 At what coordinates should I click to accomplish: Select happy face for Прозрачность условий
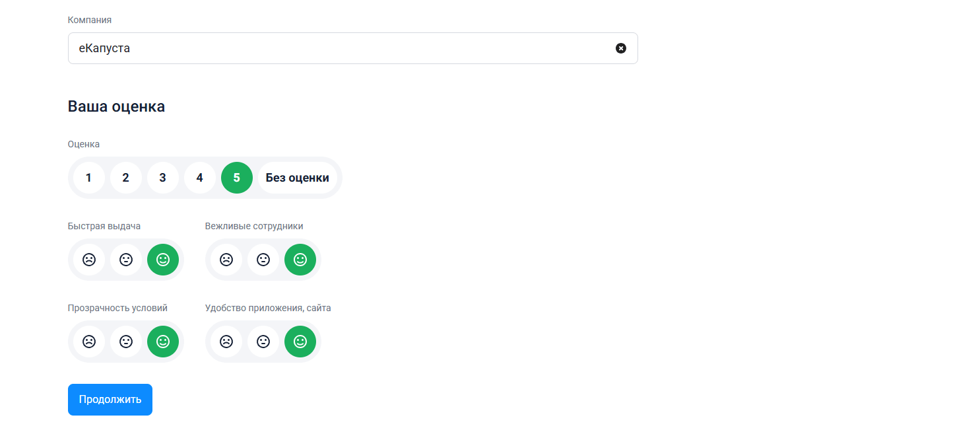click(x=163, y=342)
